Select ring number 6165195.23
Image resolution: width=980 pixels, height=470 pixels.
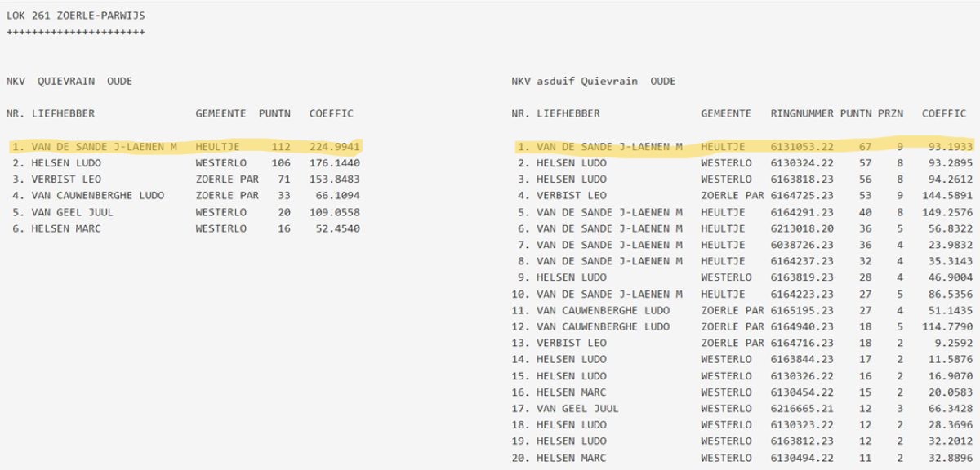click(x=802, y=310)
